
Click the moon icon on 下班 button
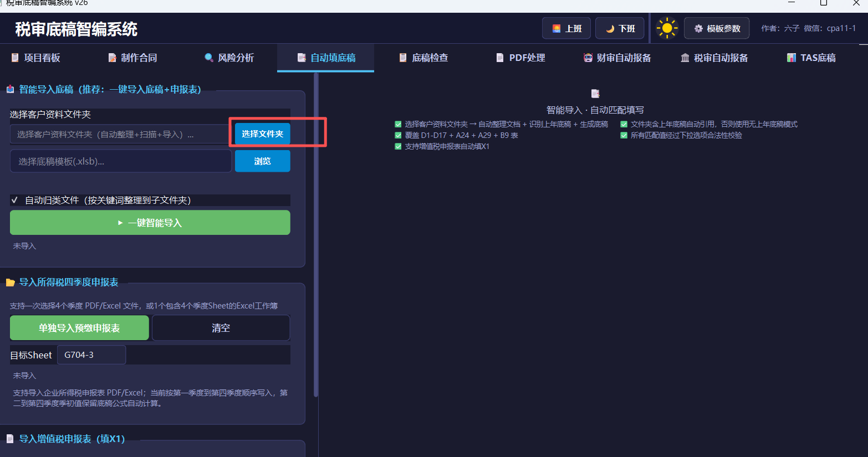coord(610,28)
